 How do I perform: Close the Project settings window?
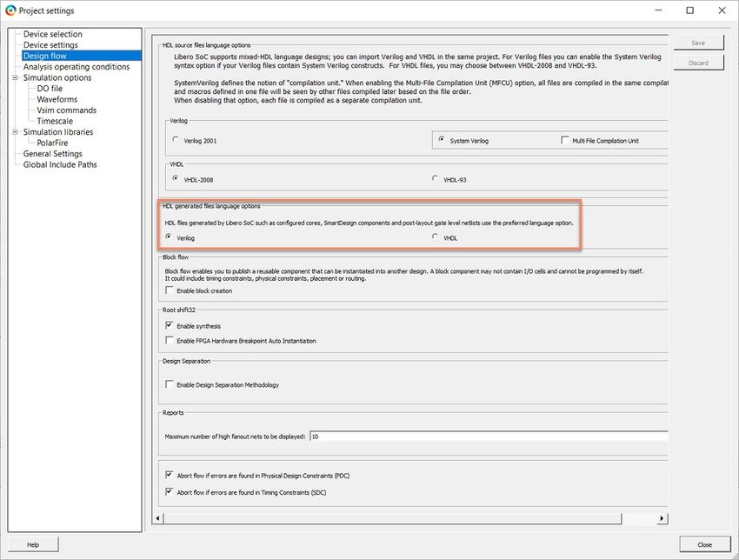722,10
